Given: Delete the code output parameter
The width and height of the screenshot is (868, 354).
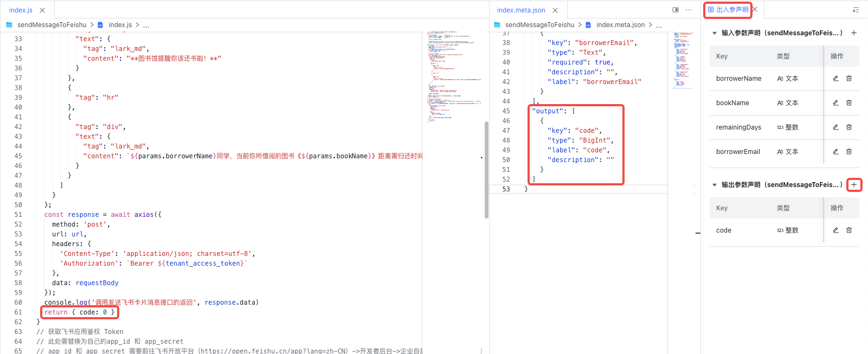Looking at the screenshot, I should point(849,230).
